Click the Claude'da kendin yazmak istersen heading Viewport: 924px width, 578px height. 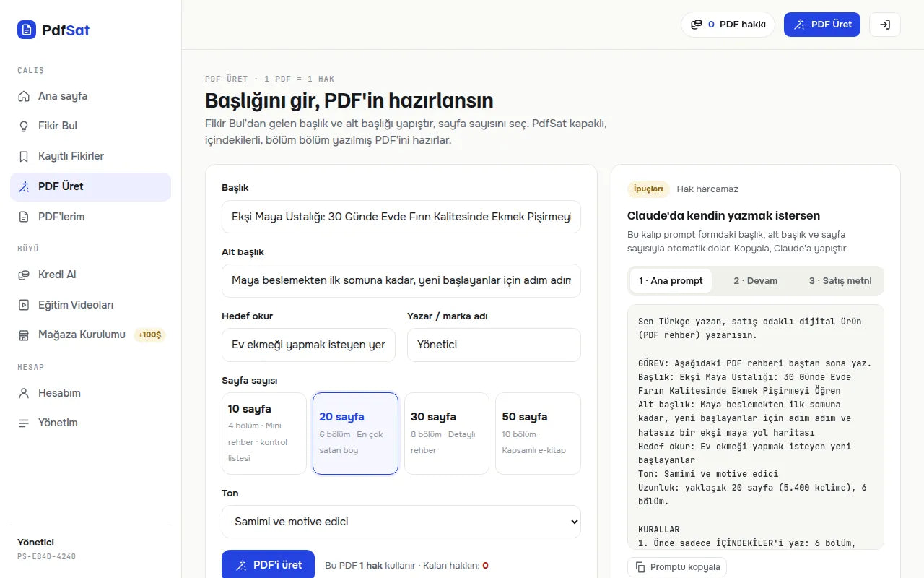(x=723, y=215)
